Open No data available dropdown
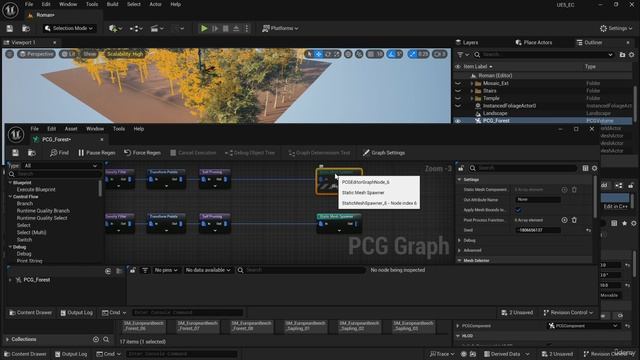640x360 pixels. pos(208,270)
